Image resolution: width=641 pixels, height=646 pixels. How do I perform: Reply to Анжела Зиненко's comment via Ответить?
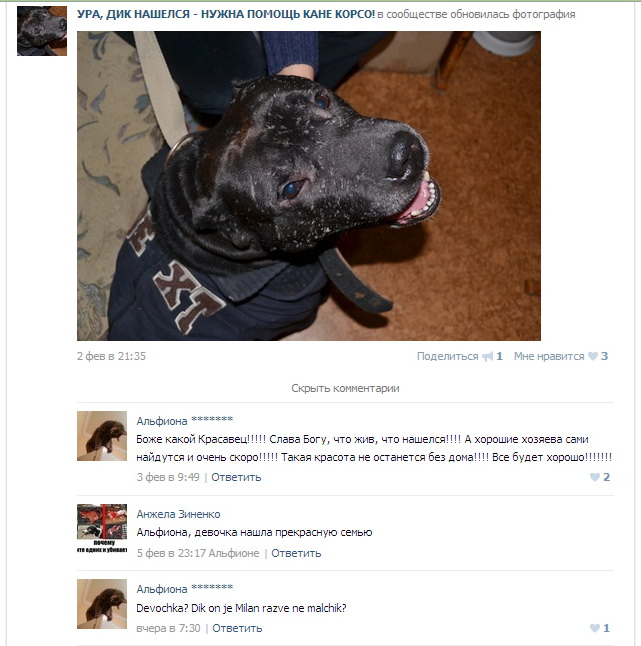(x=296, y=553)
